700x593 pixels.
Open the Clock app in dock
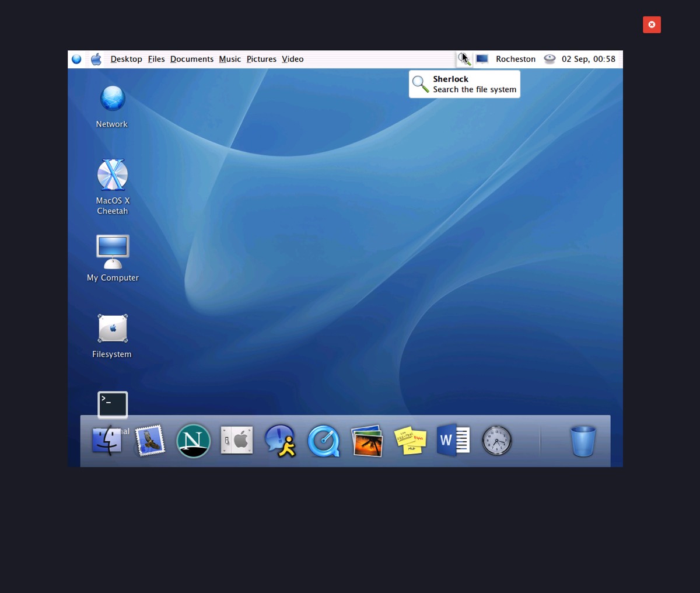coord(496,441)
